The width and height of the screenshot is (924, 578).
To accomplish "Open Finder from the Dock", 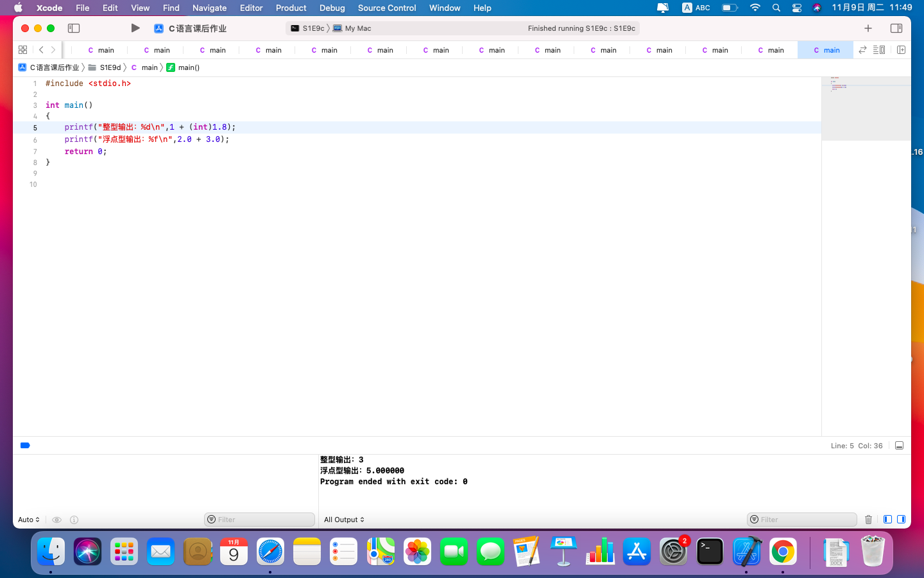I will point(51,552).
